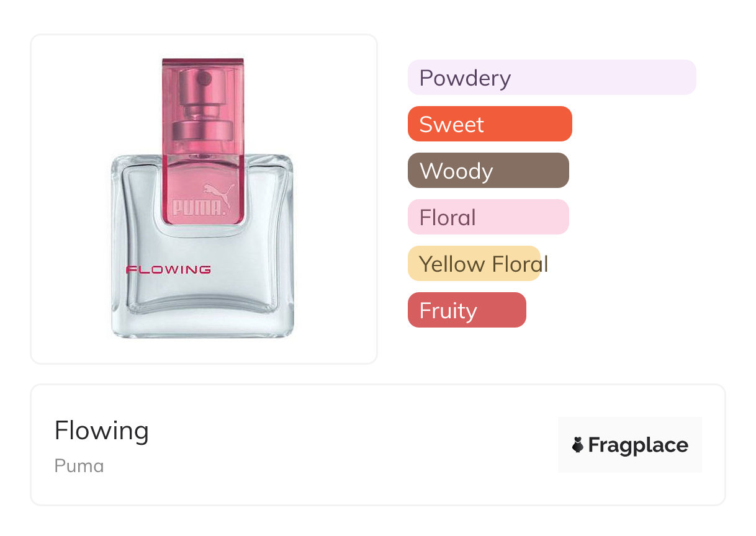Select the red Fruity accord bar
The height and width of the screenshot is (536, 756).
click(467, 310)
